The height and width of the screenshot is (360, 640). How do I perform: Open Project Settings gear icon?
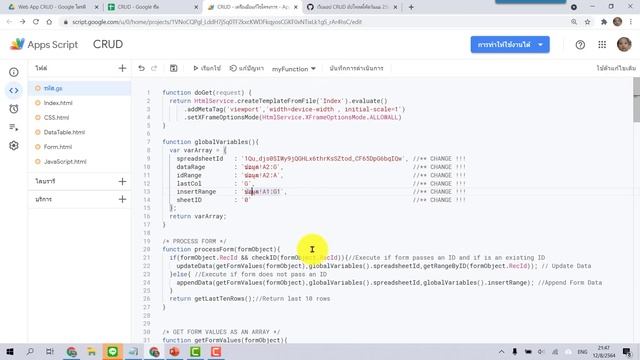click(x=14, y=146)
